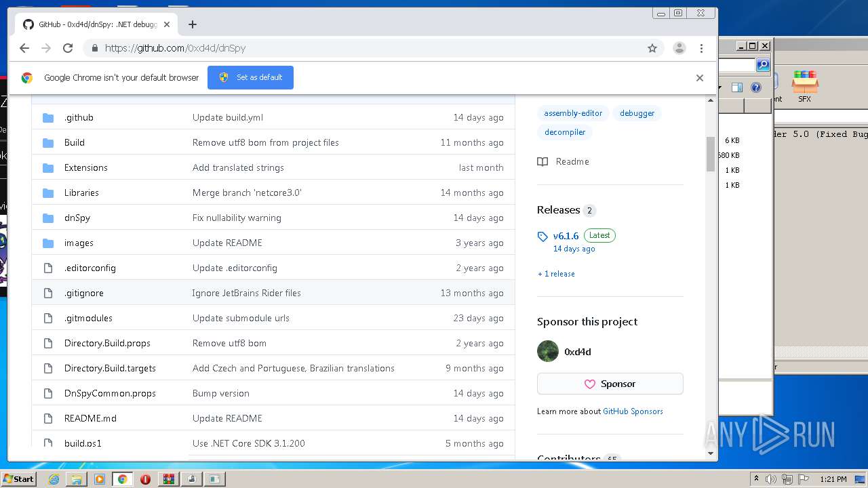Open the .gitmodules file
The width and height of the screenshot is (868, 488).
pos(88,318)
